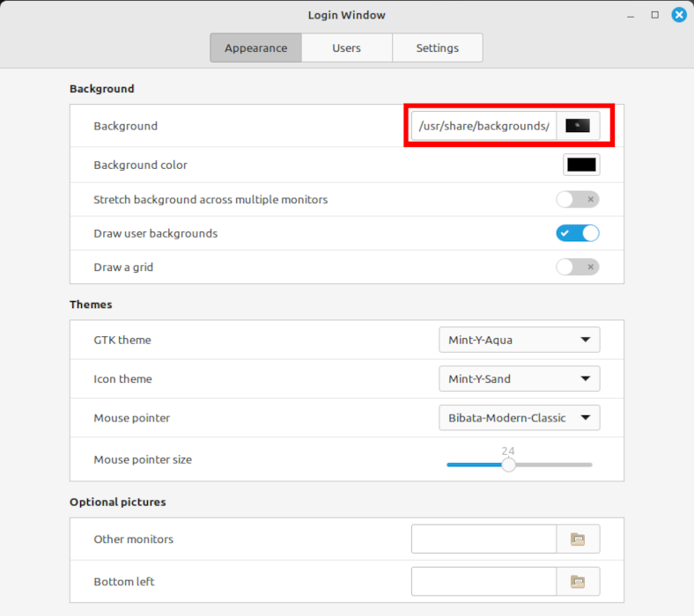Screen dimensions: 694x616
Task: Open the Mouse pointer dropdown
Action: 519,418
